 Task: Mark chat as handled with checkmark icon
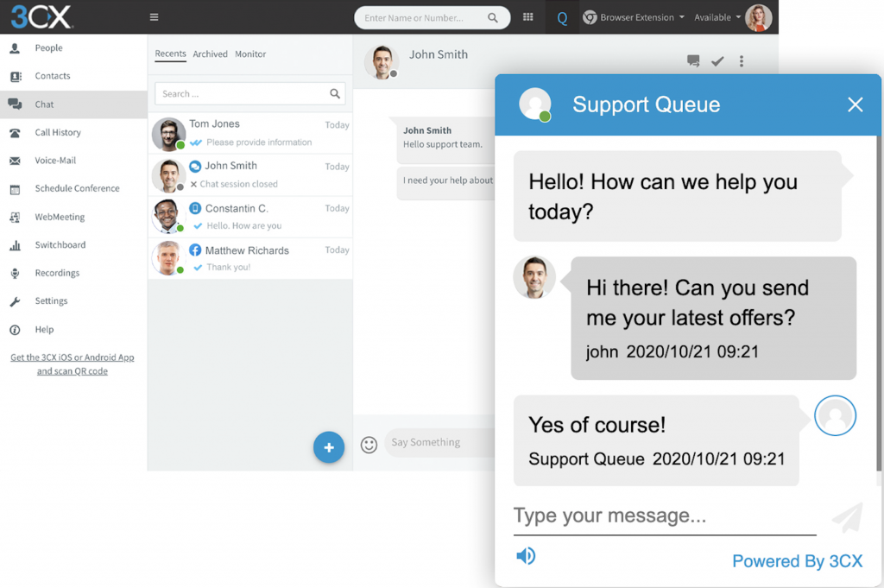[717, 61]
